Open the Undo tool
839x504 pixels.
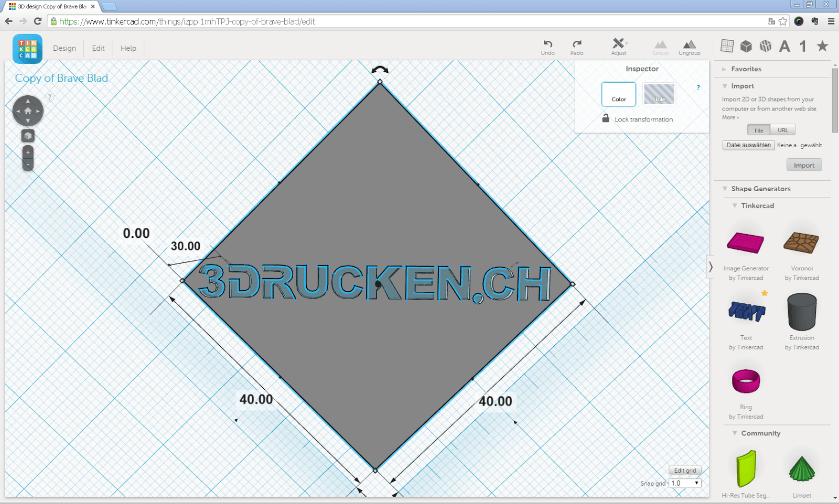[547, 47]
